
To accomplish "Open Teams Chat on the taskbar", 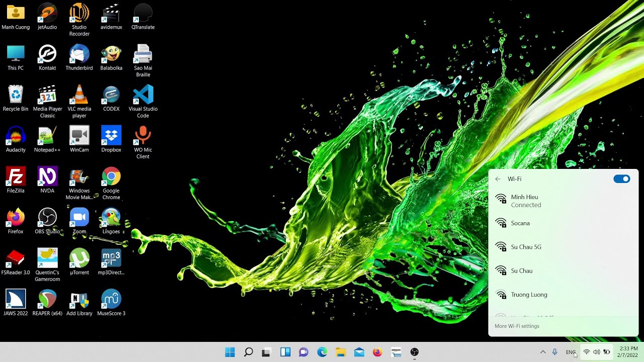I will coord(303,352).
